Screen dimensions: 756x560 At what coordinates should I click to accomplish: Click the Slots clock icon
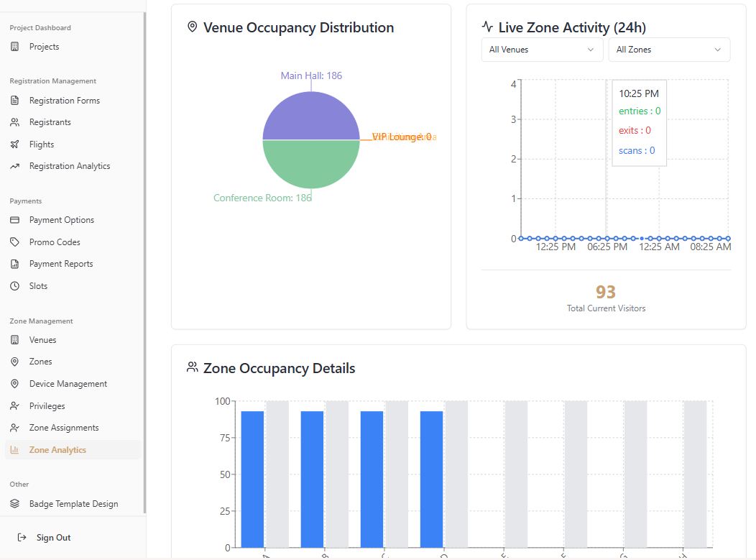pyautogui.click(x=14, y=285)
